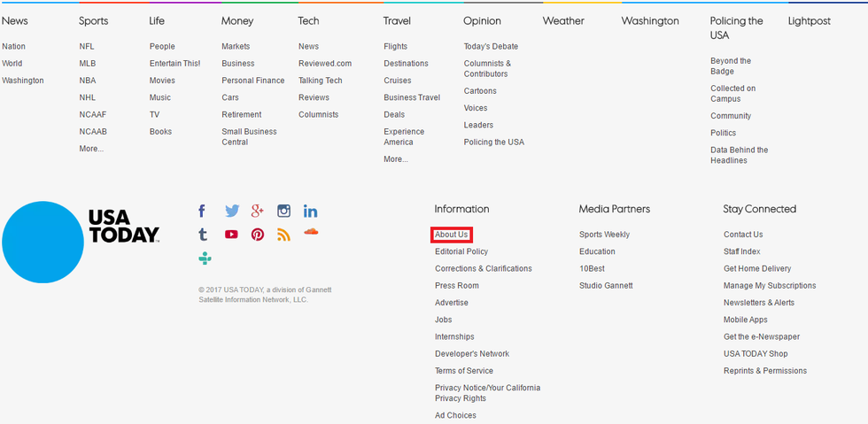
Task: Click the YouTube play icon
Action: (231, 235)
